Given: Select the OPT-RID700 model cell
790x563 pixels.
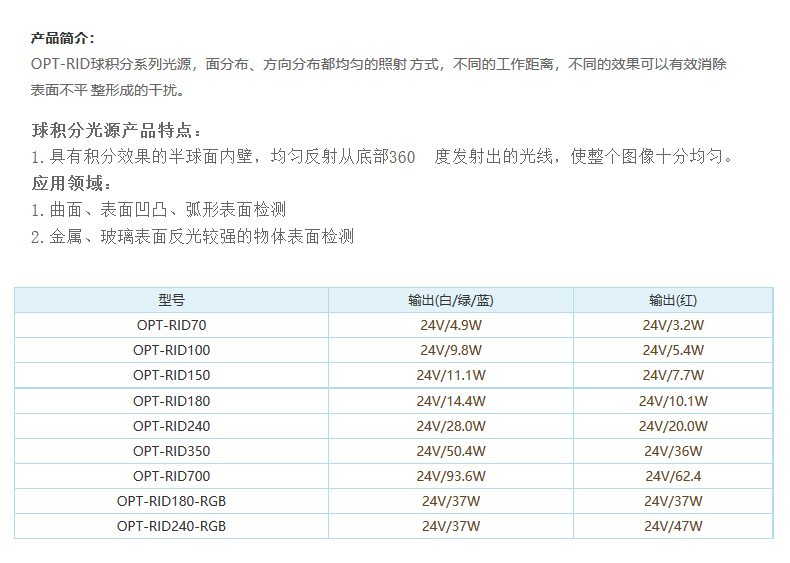Looking at the screenshot, I should (171, 476).
